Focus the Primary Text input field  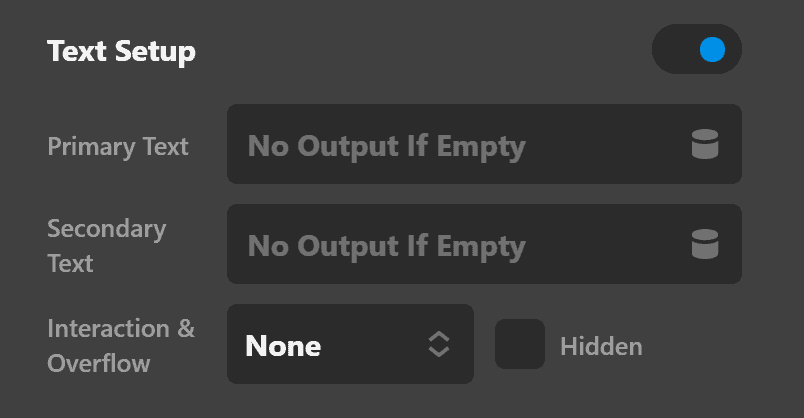(485, 144)
